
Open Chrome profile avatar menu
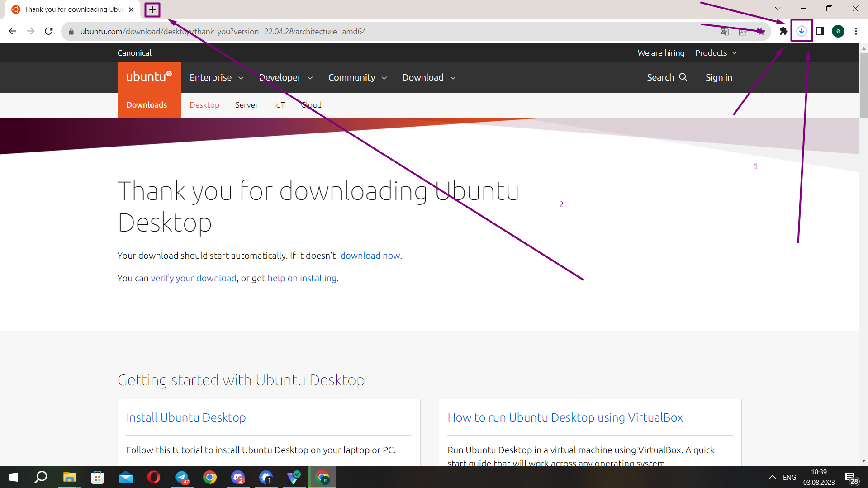point(838,31)
